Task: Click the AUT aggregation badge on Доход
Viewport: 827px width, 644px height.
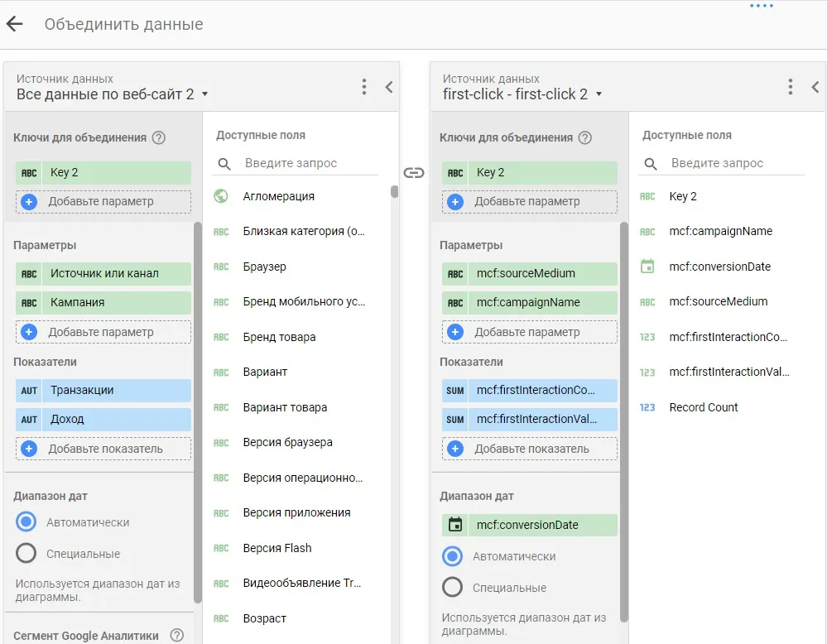Action: point(29,420)
